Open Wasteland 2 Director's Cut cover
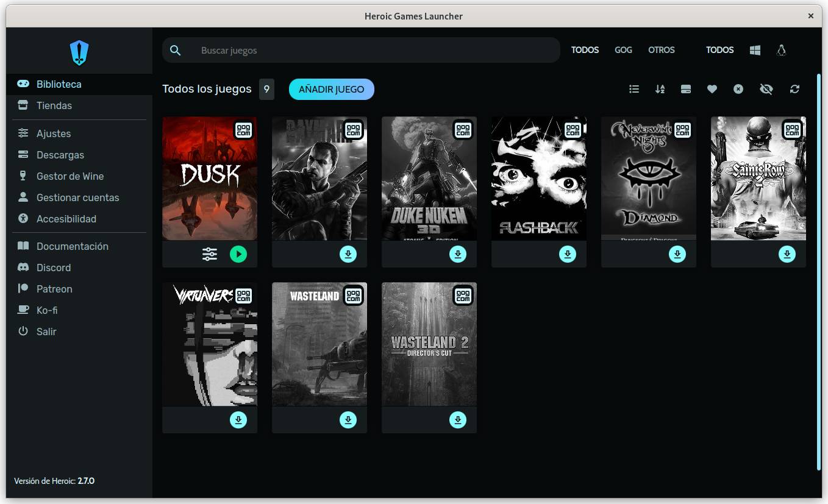 tap(429, 344)
